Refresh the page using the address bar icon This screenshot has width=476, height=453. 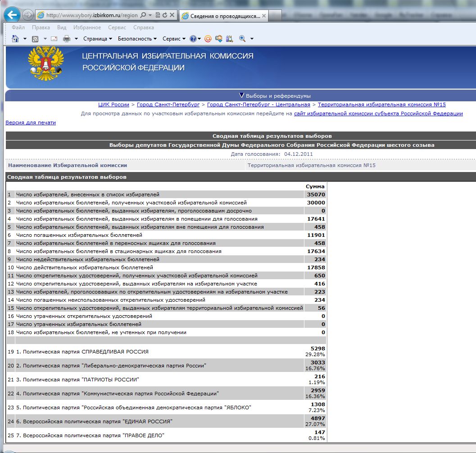click(x=165, y=15)
